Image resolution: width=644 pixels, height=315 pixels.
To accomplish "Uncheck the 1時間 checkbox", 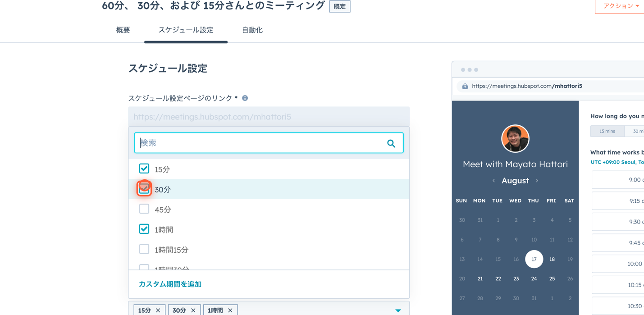I will tap(144, 229).
